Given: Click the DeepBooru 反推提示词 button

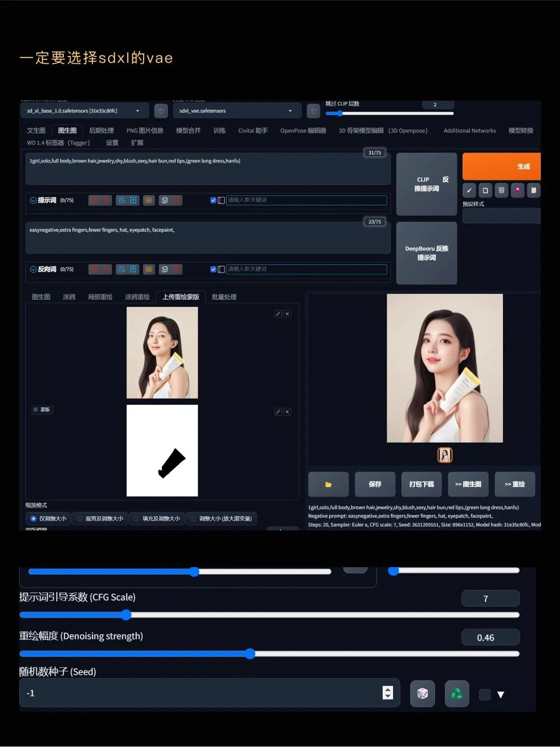Looking at the screenshot, I should coord(427,253).
